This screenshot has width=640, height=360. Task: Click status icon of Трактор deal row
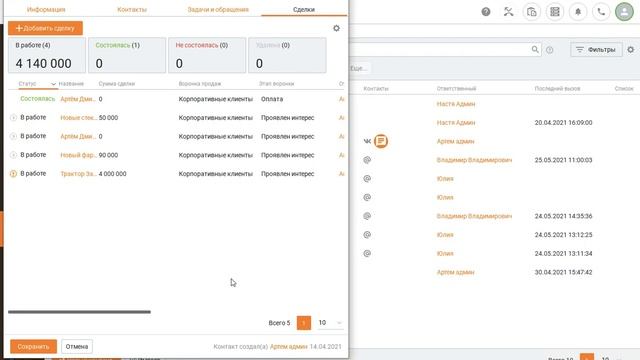tap(13, 174)
